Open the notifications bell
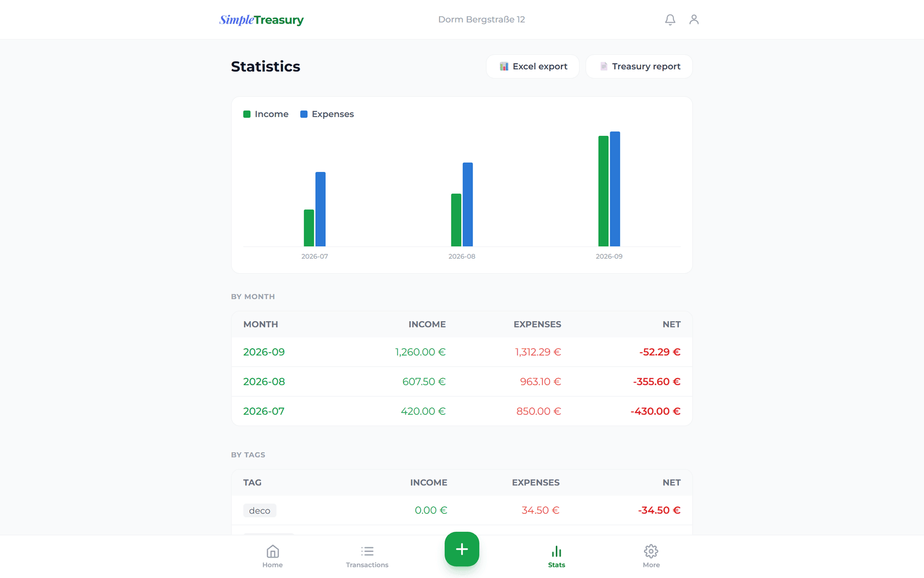Image resolution: width=924 pixels, height=578 pixels. click(670, 20)
